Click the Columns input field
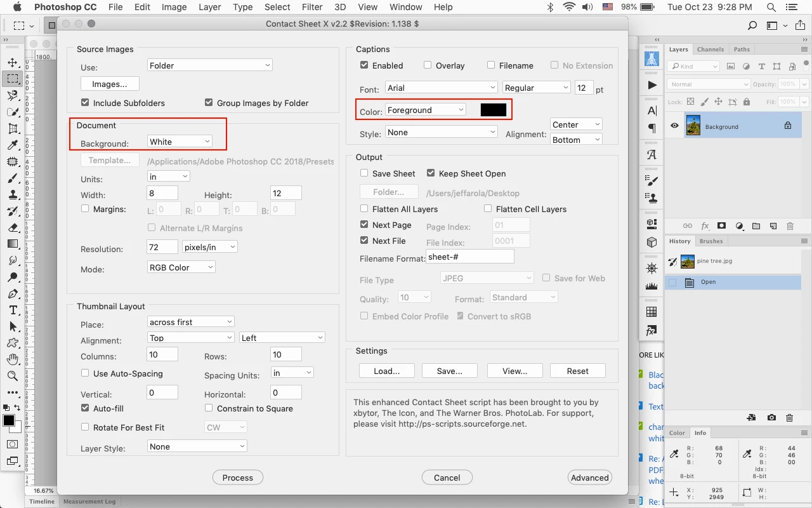Viewport: 812px width, 508px height. 162,354
